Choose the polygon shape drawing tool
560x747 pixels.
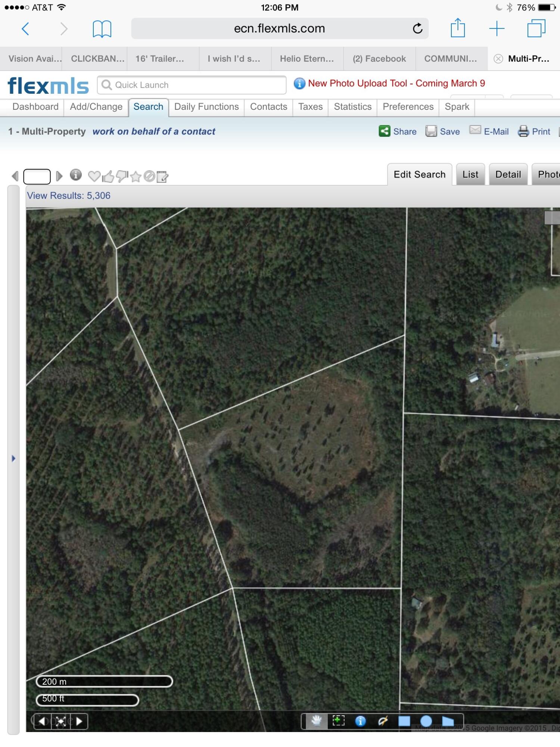click(x=448, y=721)
